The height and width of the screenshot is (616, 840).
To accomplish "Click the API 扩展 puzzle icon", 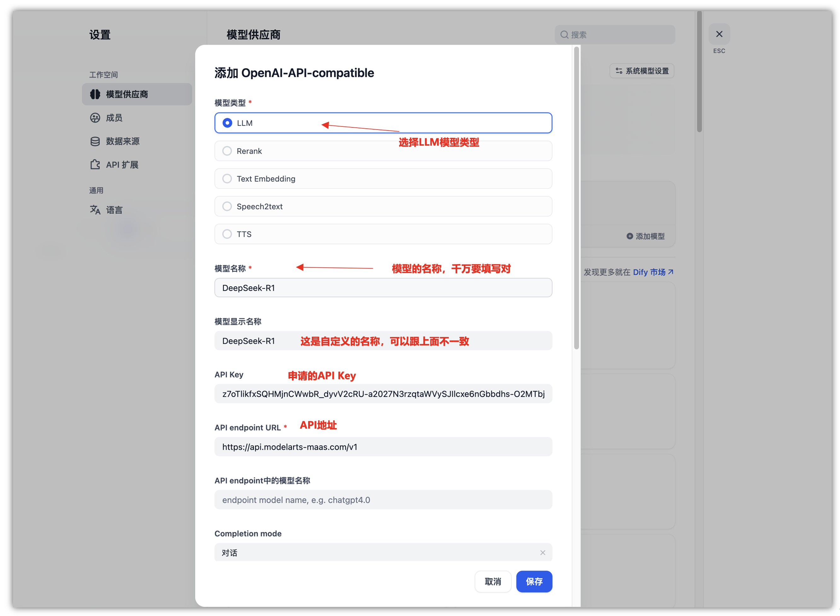I will point(95,165).
